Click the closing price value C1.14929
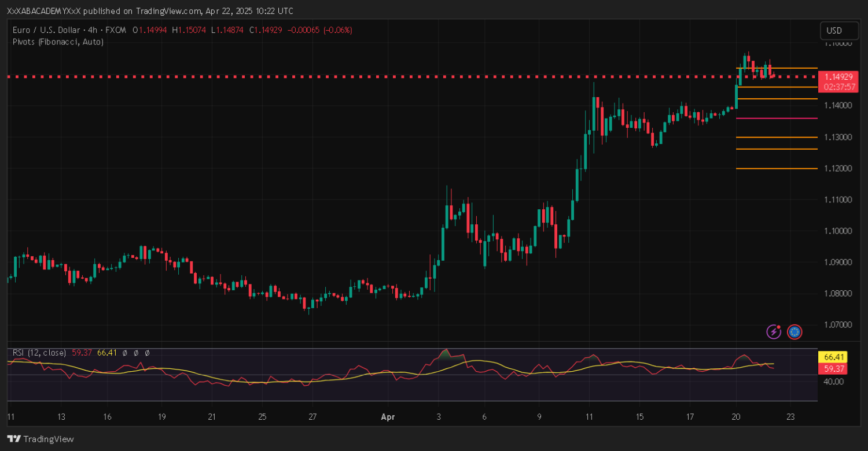The width and height of the screenshot is (868, 451). [x=266, y=30]
